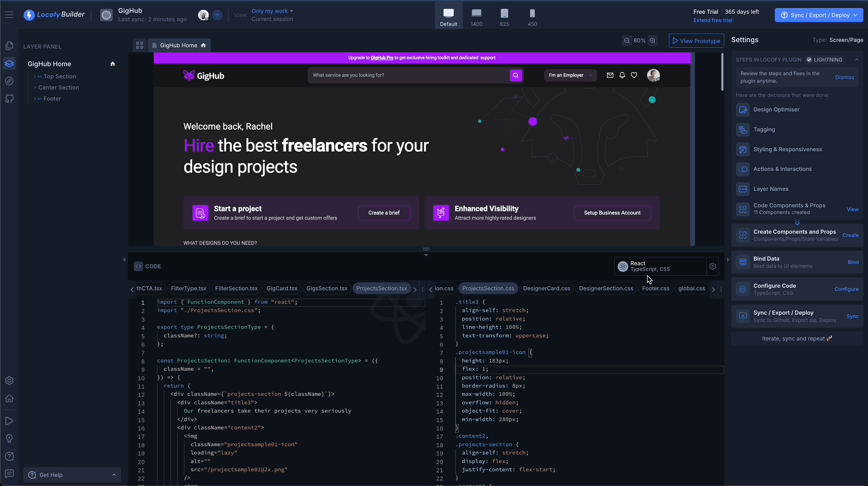Open settings gear in left sidebar
Screen dimensions: 868x486
coord(9,381)
